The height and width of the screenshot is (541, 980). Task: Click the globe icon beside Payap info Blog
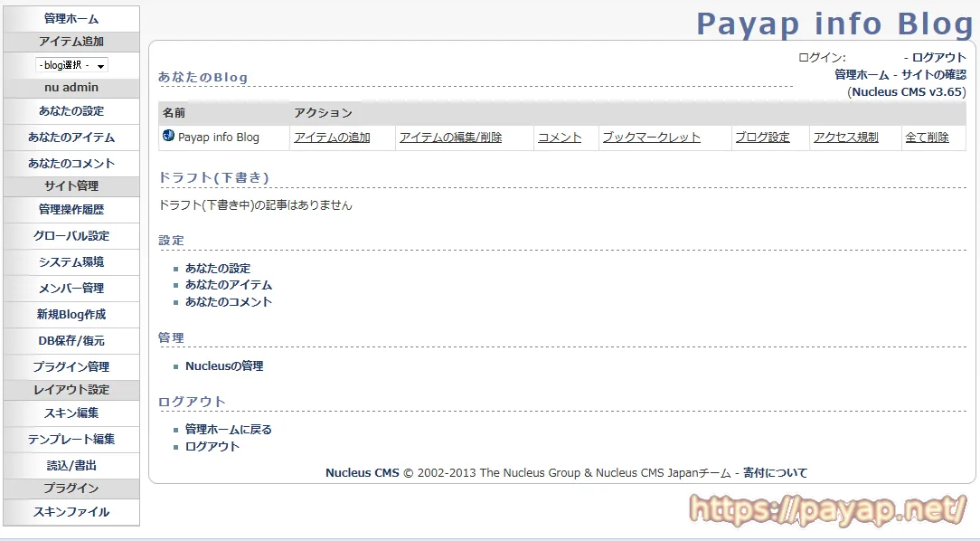[x=168, y=137]
